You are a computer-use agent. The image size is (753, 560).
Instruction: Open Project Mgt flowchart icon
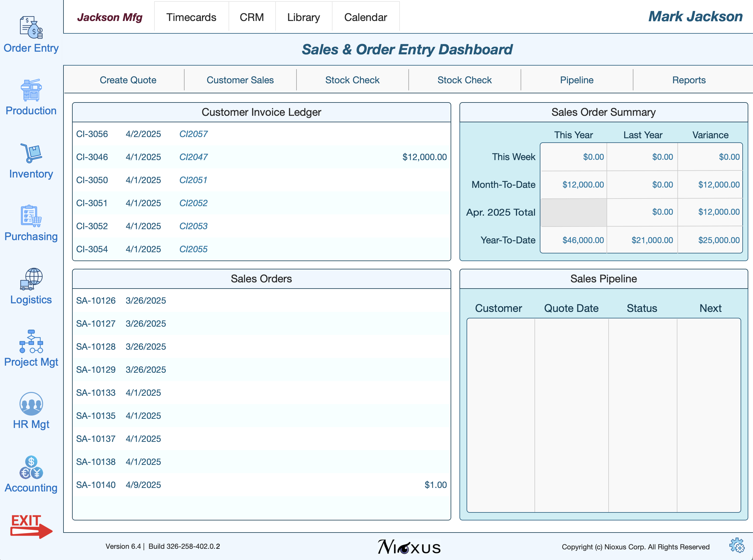point(31,342)
